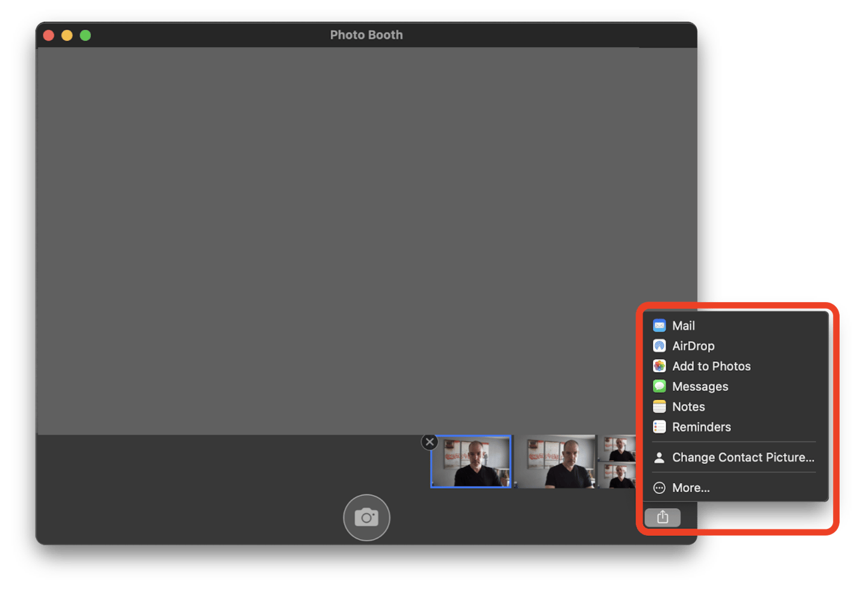Viewport: 868px width, 591px height.
Task: Minimize the Photo Booth window
Action: (67, 36)
